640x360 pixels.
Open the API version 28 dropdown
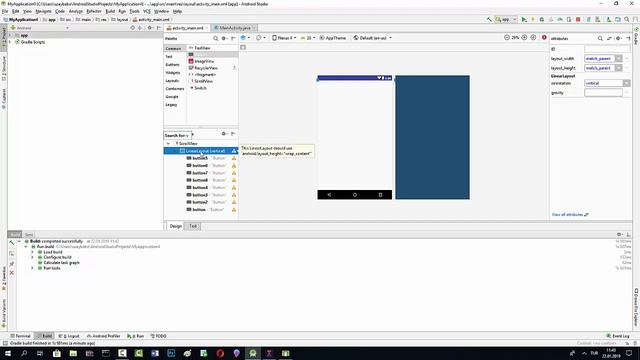click(x=308, y=38)
